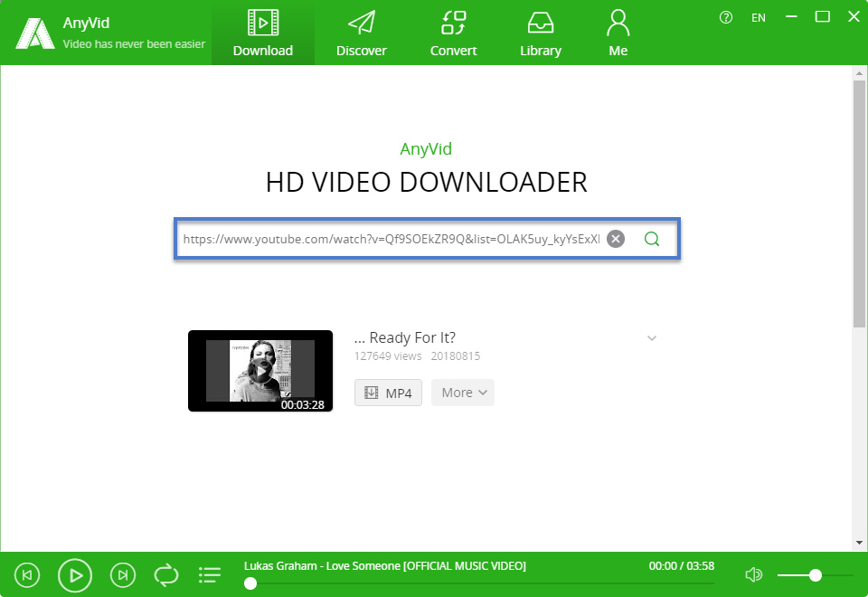This screenshot has width=868, height=597.
Task: Minimize the AnyVid window
Action: 792,17
